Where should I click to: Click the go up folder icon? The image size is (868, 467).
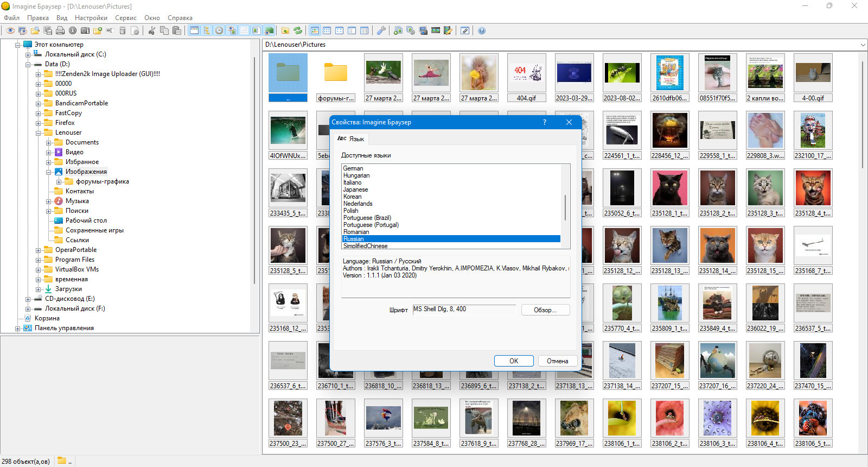(285, 30)
